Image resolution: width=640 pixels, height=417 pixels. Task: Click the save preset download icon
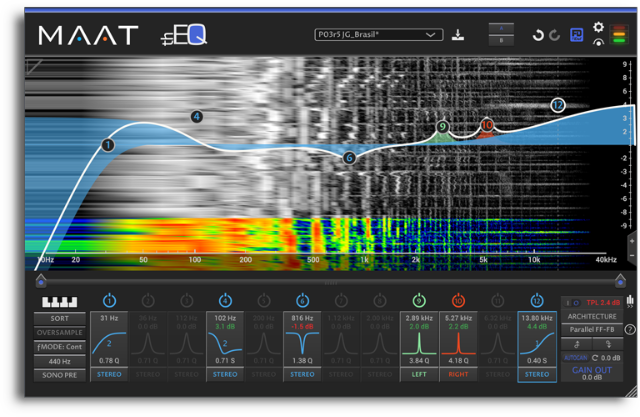tap(458, 35)
